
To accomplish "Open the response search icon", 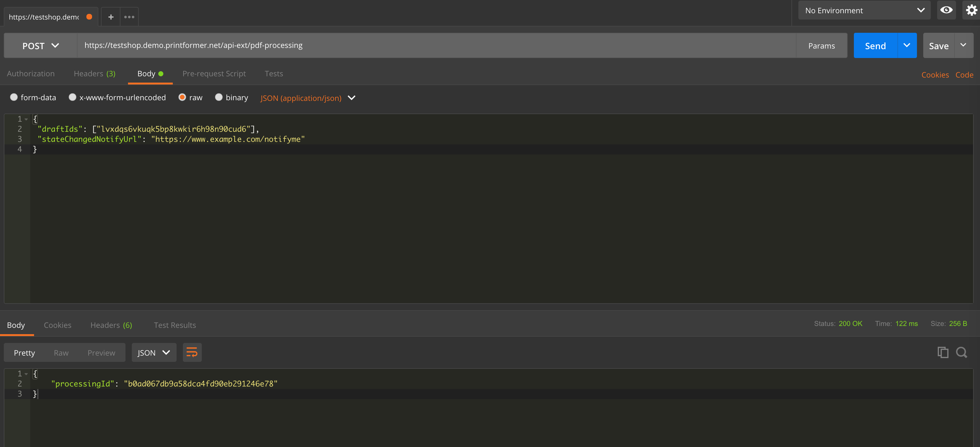I will coord(961,352).
